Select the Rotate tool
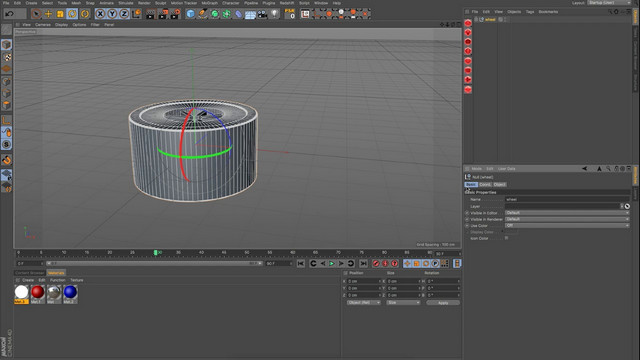Image resolution: width=640 pixels, height=360 pixels. coord(72,14)
